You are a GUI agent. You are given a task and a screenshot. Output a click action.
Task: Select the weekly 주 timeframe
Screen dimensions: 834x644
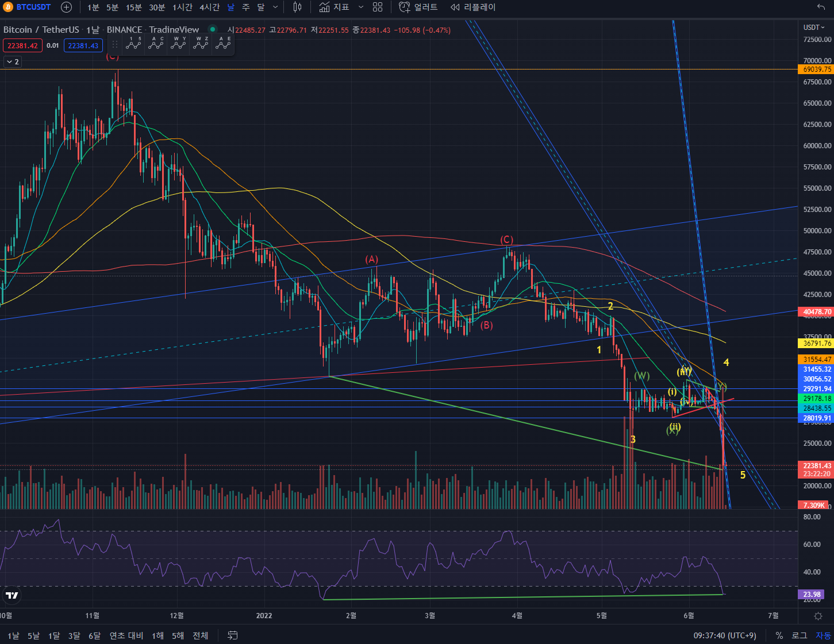coord(246,7)
